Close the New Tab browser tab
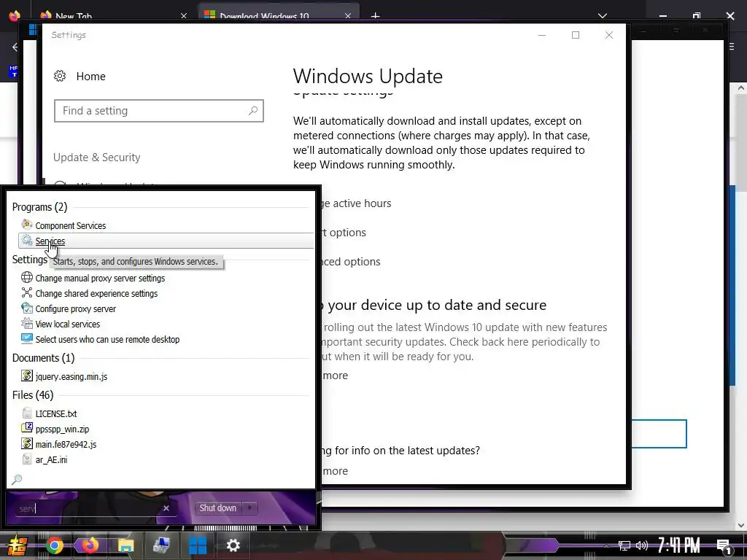 point(183,16)
